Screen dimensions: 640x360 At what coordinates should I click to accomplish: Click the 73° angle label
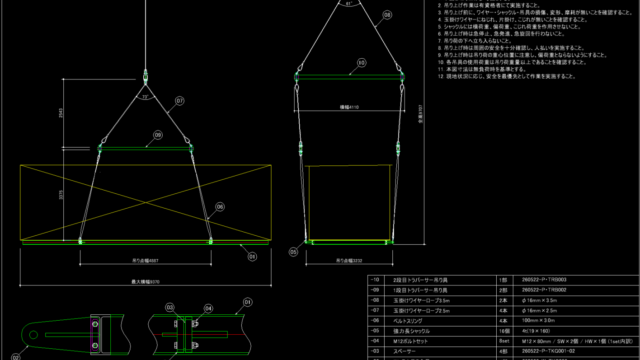145,97
